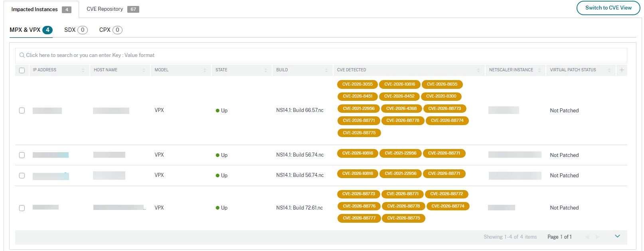Click the search magnifier icon
Viewport: 644px width, 251px height.
coord(22,55)
